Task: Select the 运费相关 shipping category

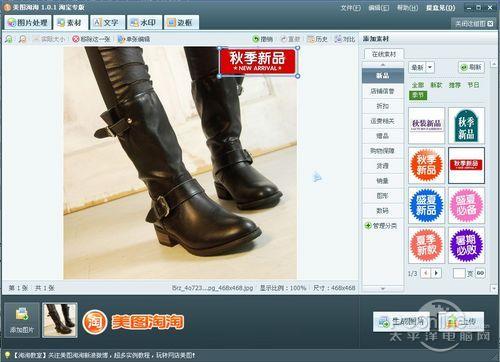Action: click(383, 121)
